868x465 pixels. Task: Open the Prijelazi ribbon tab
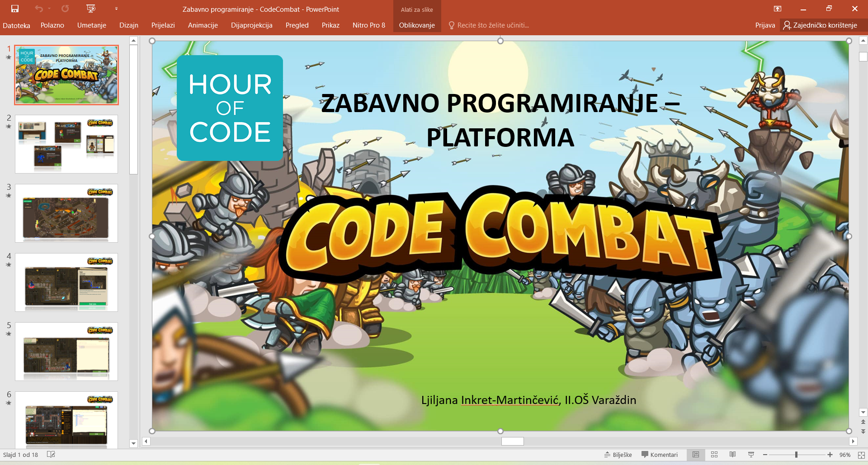(x=163, y=25)
